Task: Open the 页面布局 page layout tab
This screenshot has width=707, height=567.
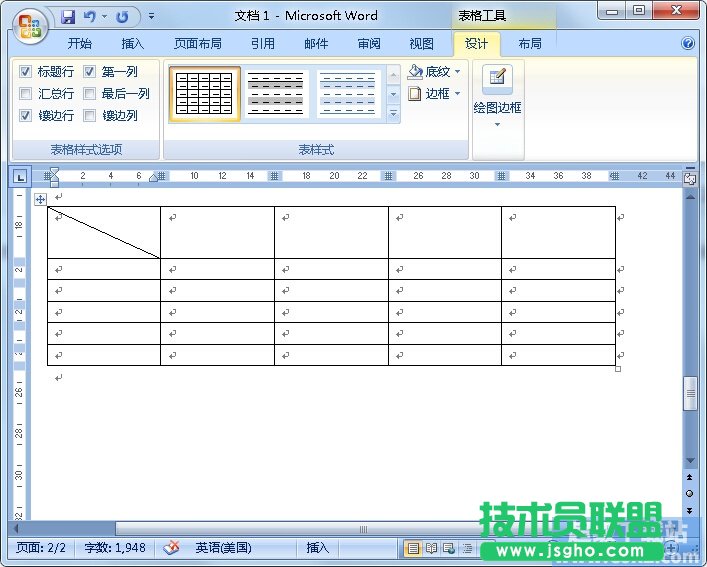Action: [x=198, y=44]
